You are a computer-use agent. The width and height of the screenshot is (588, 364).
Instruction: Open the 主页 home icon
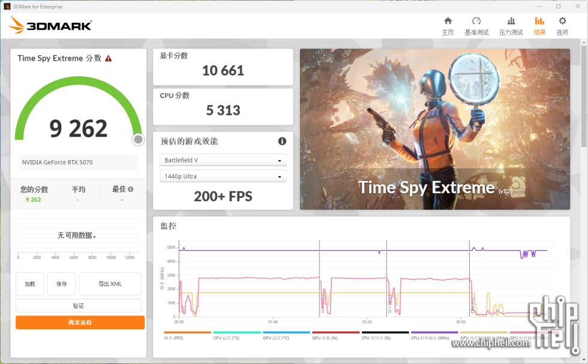pos(448,21)
